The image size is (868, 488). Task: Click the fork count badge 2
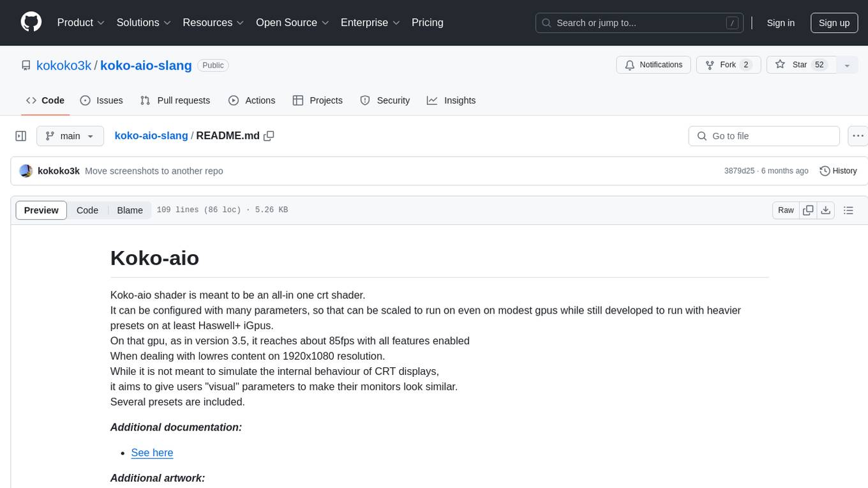point(746,65)
